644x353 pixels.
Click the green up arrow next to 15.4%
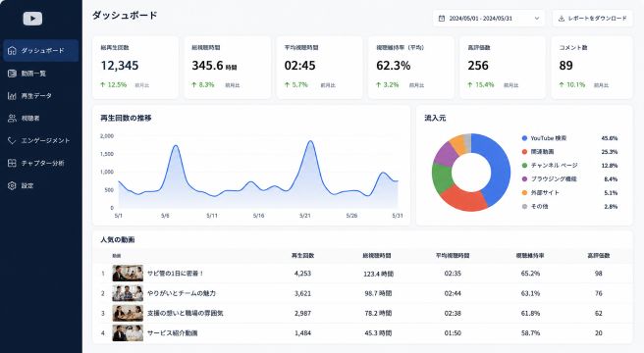(x=470, y=84)
